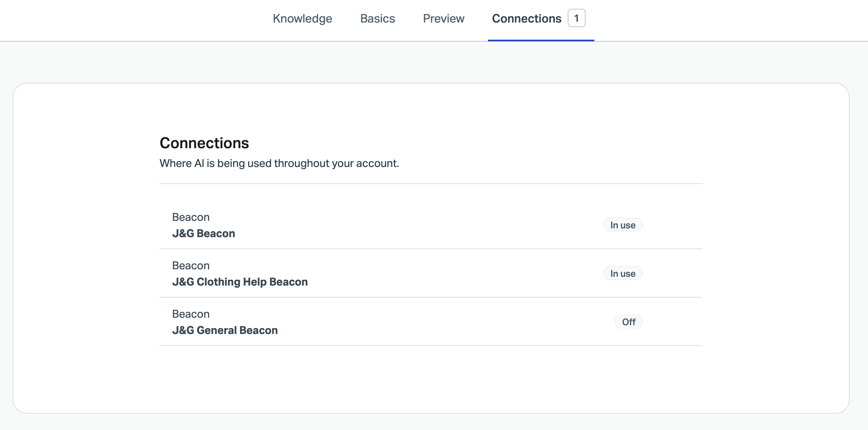The height and width of the screenshot is (430, 868).
Task: Open the J&G Beacon connection
Action: (203, 233)
